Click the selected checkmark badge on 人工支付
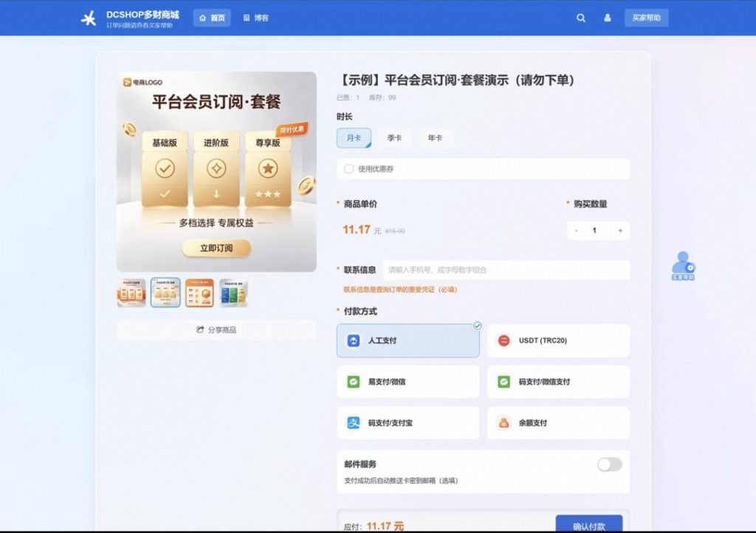 [477, 326]
